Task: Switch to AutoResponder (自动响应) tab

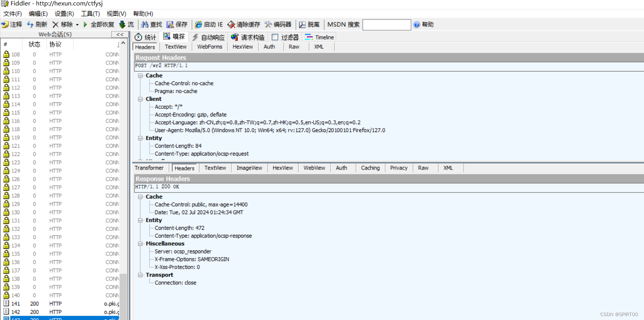Action: point(208,37)
